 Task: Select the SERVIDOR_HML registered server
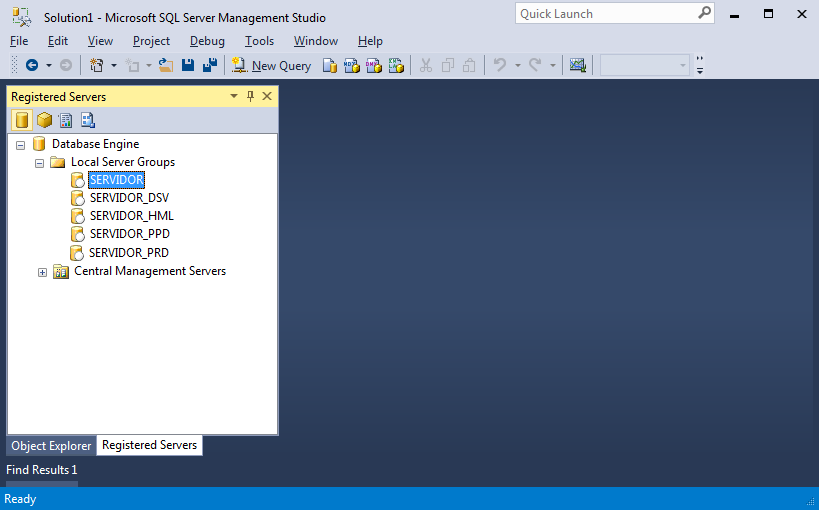click(x=132, y=216)
